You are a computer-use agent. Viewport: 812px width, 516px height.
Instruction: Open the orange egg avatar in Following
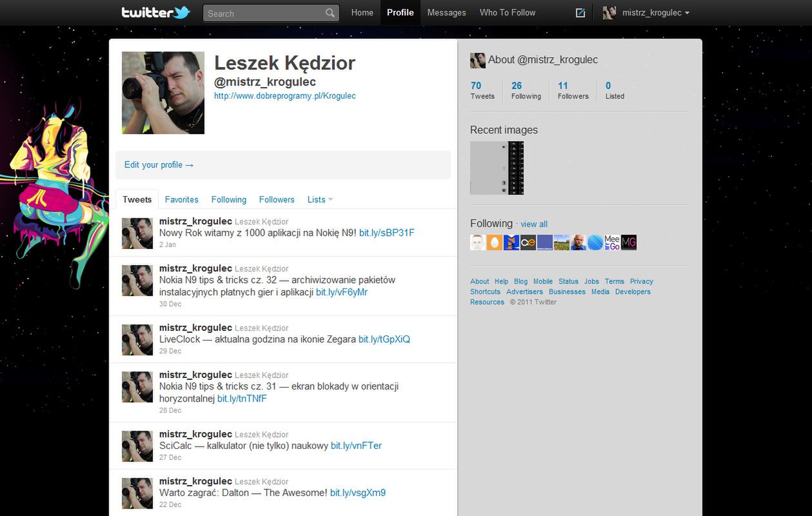(x=495, y=243)
